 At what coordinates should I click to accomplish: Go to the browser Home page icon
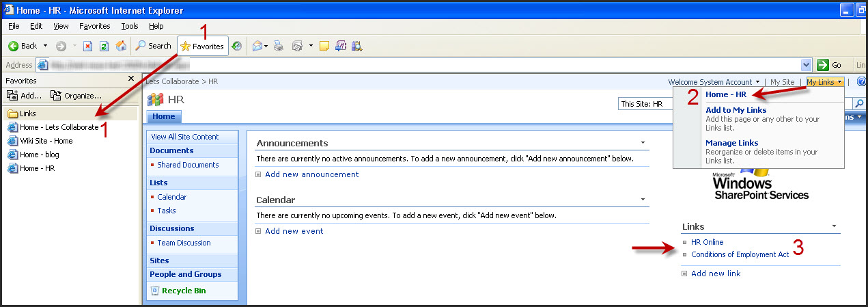tap(121, 46)
